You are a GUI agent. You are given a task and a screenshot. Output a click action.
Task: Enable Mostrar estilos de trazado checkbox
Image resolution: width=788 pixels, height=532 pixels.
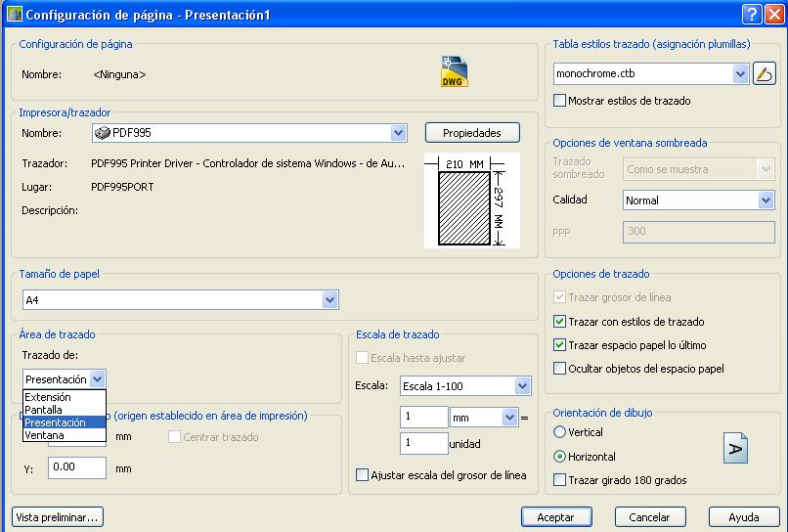pyautogui.click(x=560, y=101)
